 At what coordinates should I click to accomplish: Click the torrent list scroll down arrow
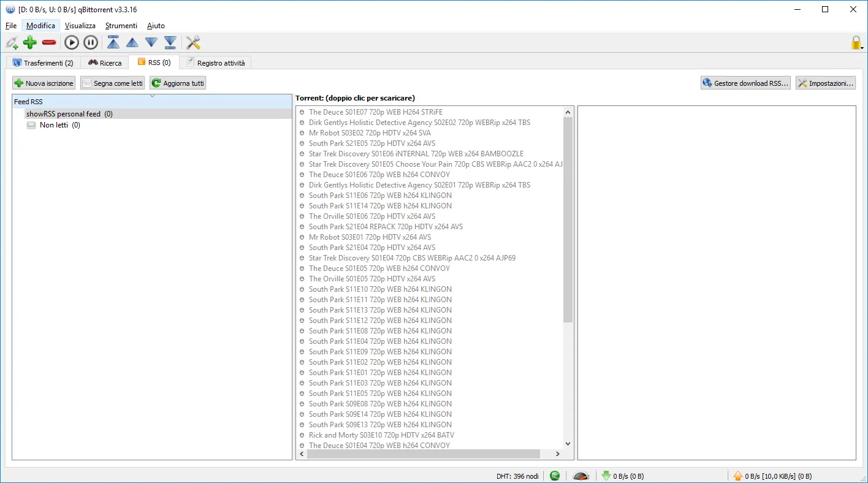568,444
